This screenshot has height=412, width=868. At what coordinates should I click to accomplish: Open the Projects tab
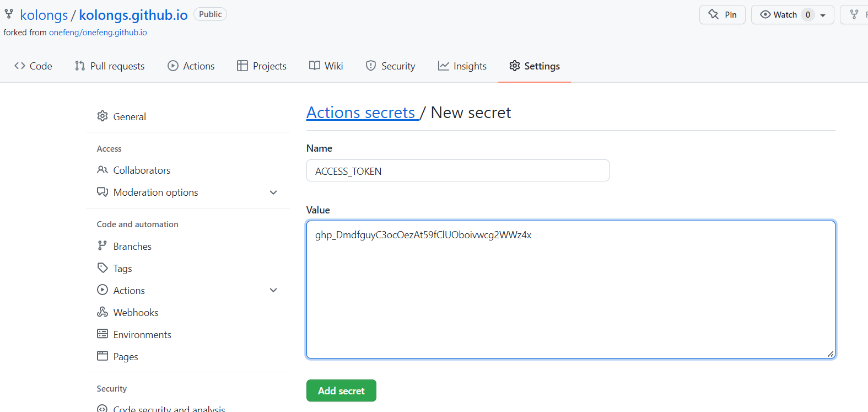click(262, 66)
